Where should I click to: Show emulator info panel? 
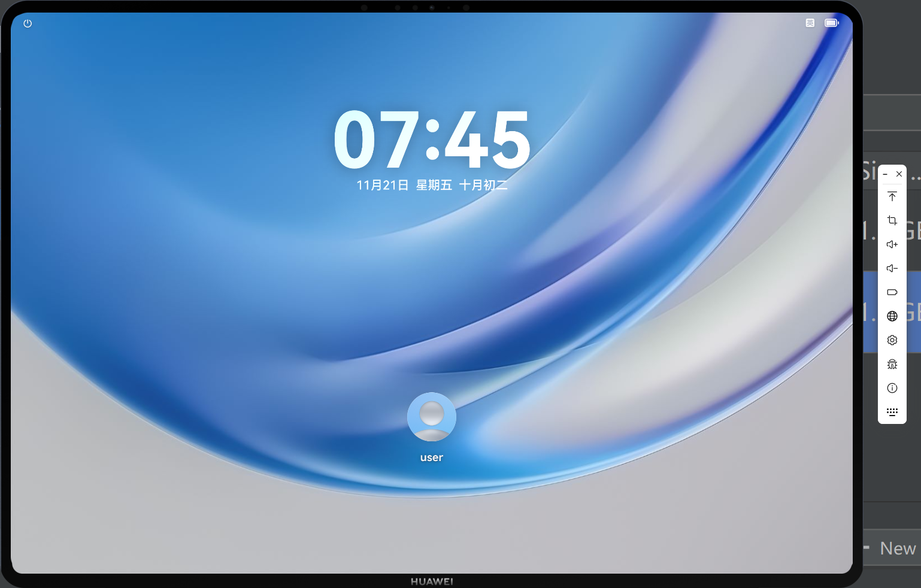(892, 388)
